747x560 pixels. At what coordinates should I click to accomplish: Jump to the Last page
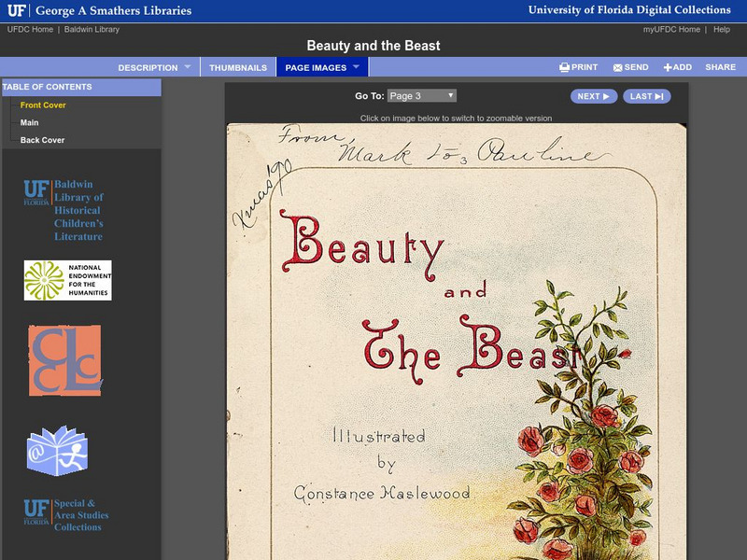(646, 96)
